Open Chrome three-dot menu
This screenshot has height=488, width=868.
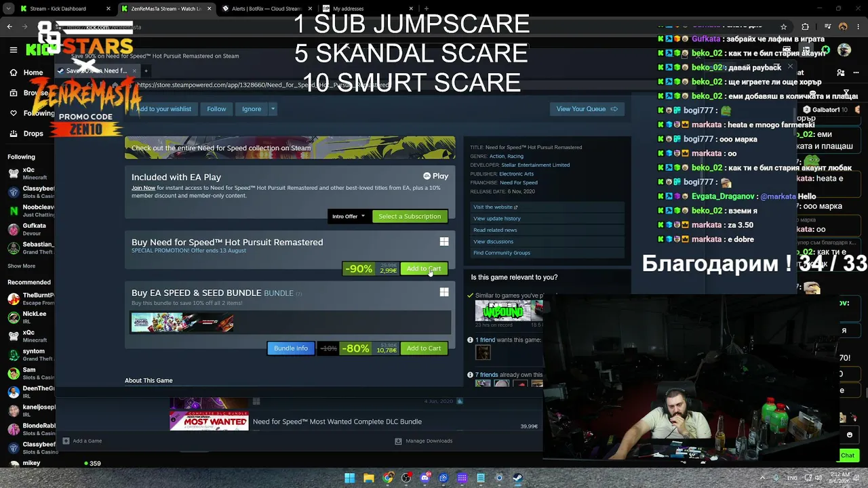coord(859,27)
